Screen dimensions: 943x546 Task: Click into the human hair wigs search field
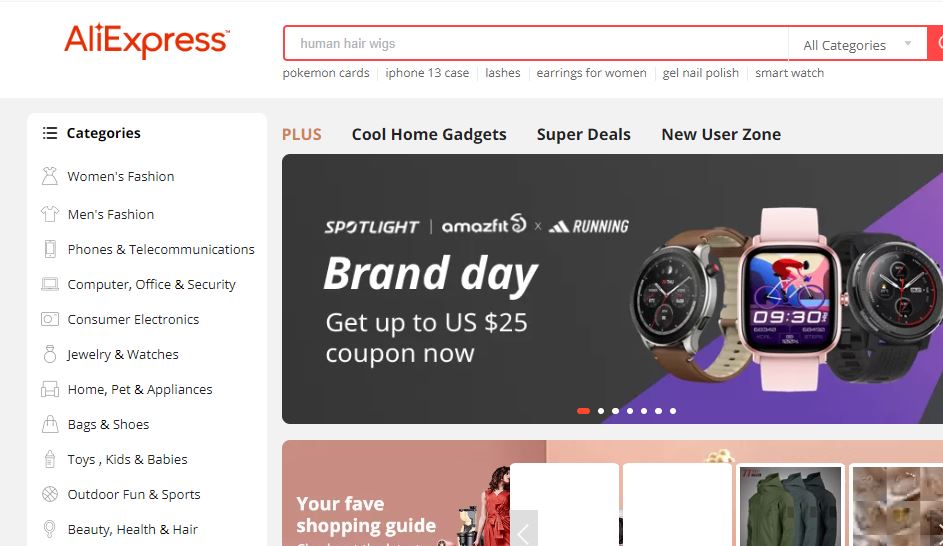536,43
